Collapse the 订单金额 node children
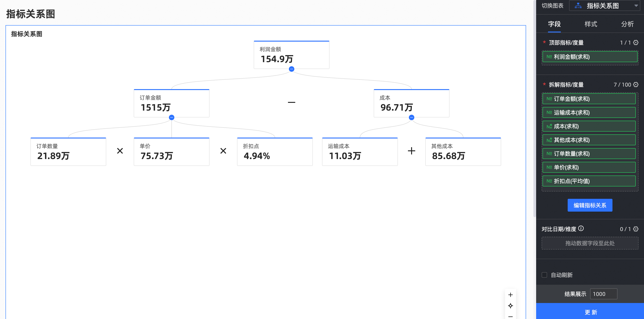 point(171,117)
